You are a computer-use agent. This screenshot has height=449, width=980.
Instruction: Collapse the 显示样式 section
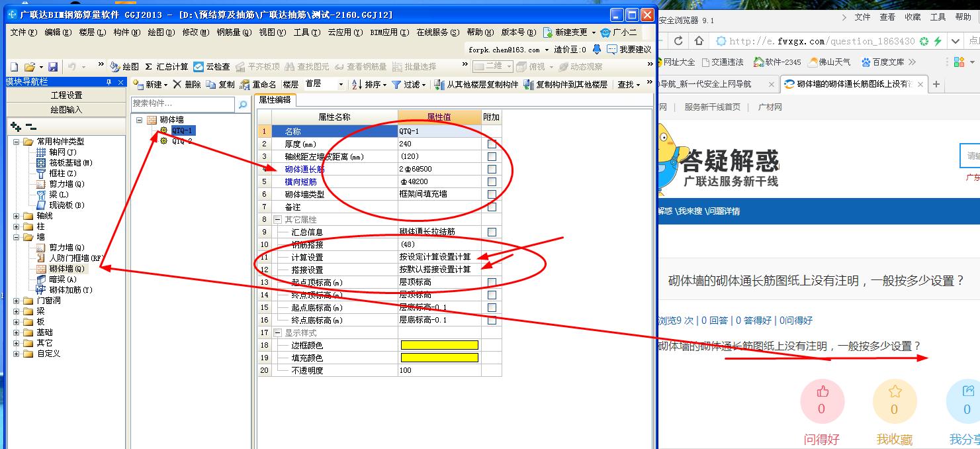click(x=279, y=332)
